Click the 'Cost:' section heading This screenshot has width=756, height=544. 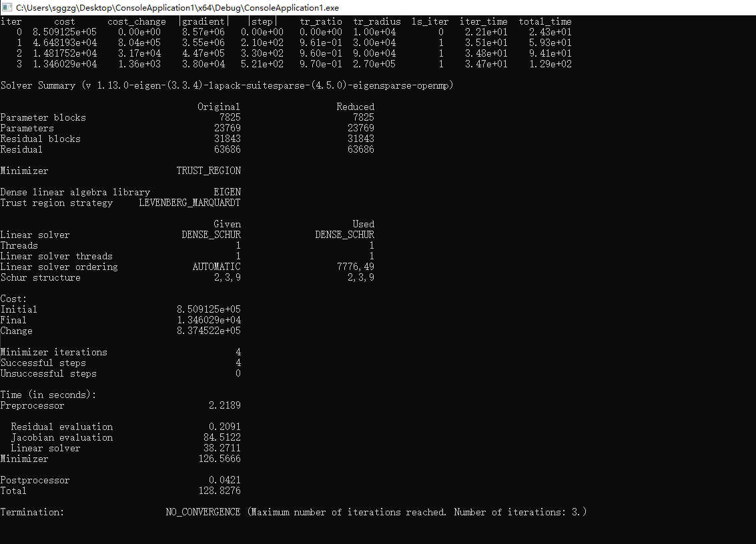click(13, 299)
